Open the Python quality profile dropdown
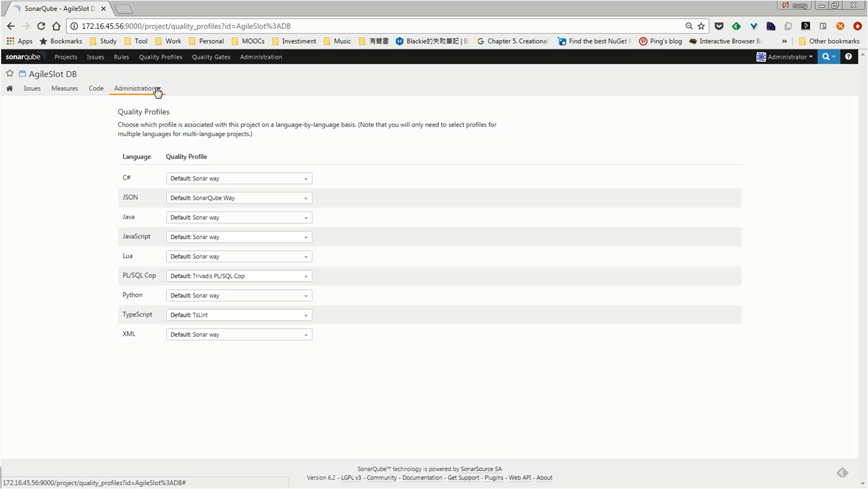 pyautogui.click(x=239, y=295)
